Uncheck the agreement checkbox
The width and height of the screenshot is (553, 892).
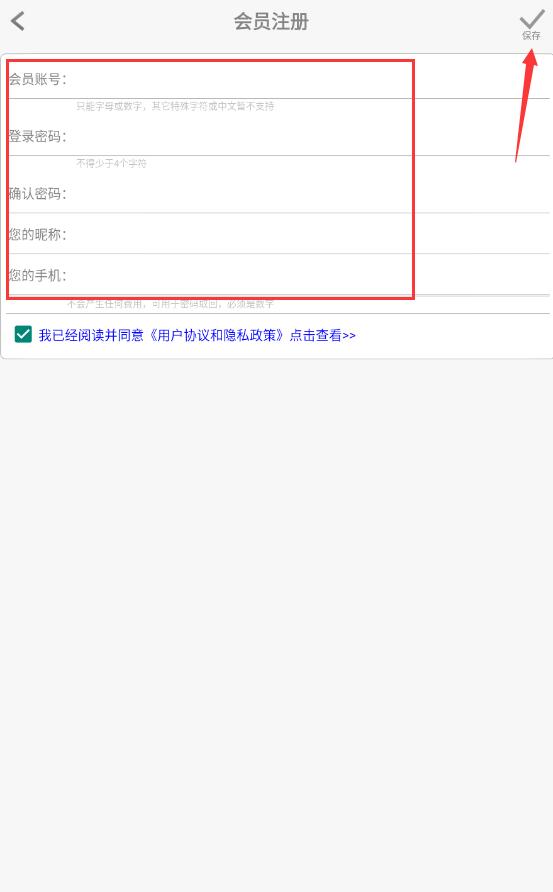pos(23,334)
